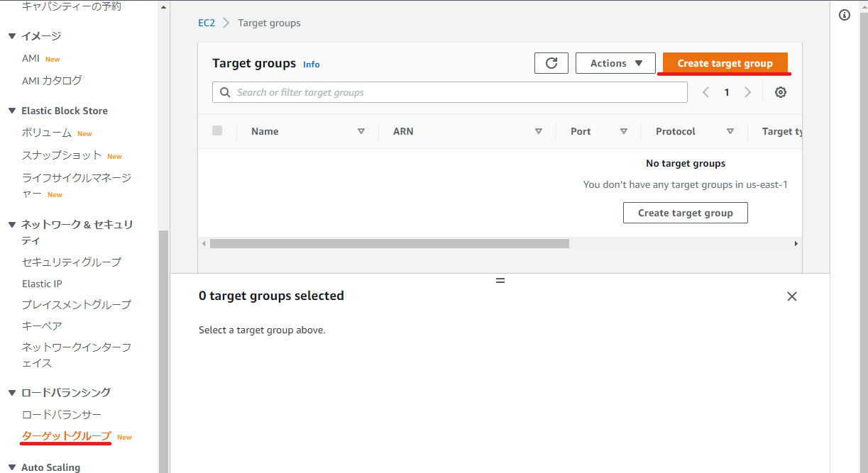Go to next page arrow
This screenshot has width=868, height=473.
(747, 92)
